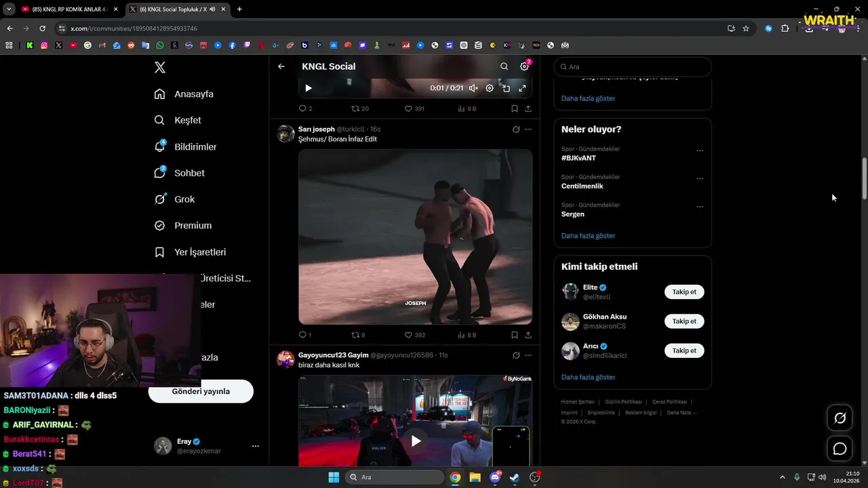Follow Gökhan Aksu with Takip et

pyautogui.click(x=684, y=321)
